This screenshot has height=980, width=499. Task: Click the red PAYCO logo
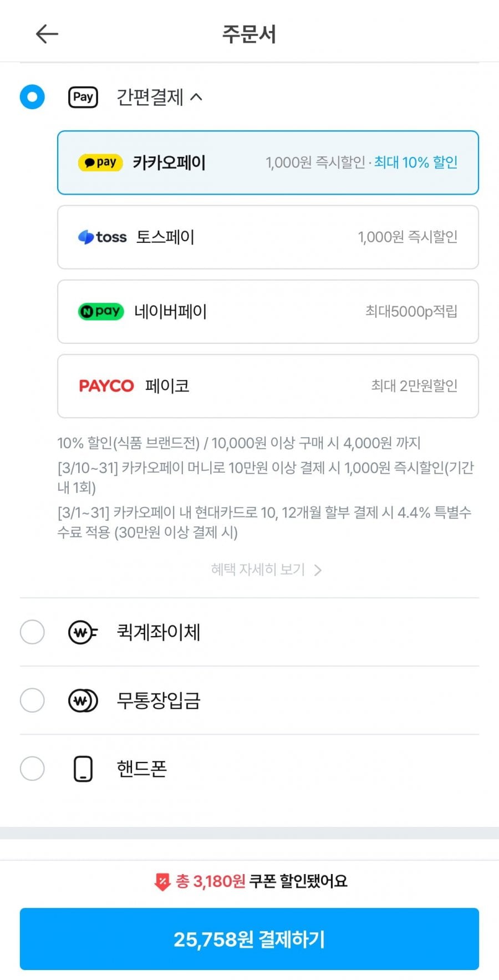pyautogui.click(x=106, y=386)
